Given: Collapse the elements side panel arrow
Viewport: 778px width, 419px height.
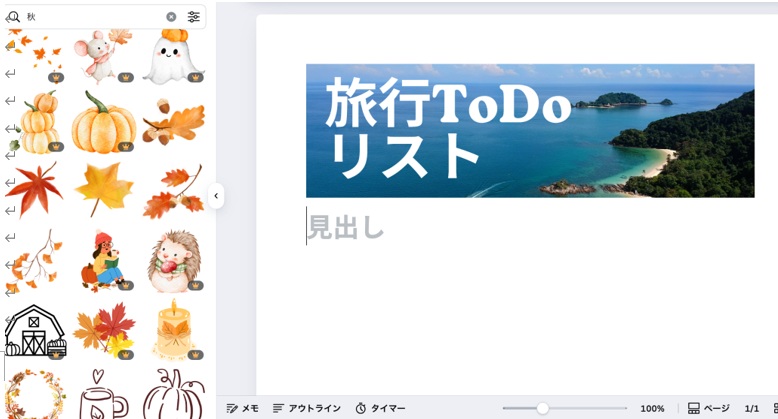Looking at the screenshot, I should [x=216, y=196].
